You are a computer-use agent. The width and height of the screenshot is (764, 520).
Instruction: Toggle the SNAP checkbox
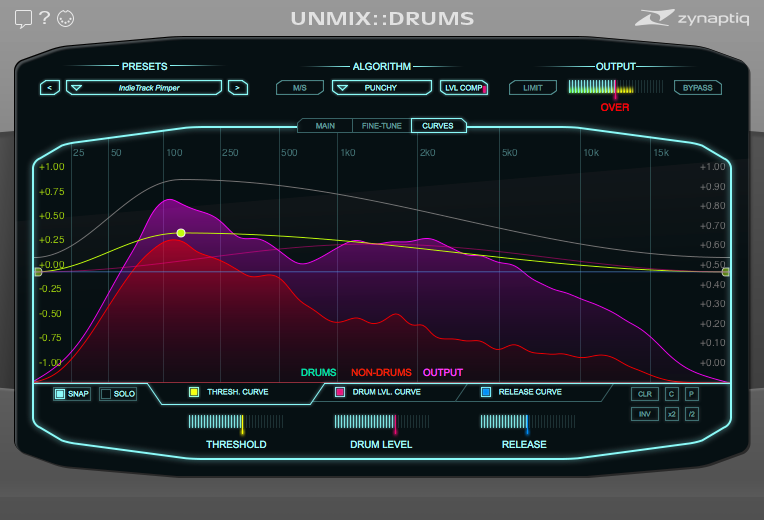(72, 394)
